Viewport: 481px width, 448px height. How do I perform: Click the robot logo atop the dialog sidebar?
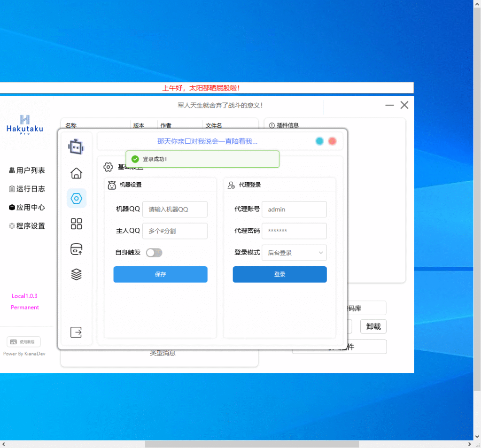[x=76, y=146]
